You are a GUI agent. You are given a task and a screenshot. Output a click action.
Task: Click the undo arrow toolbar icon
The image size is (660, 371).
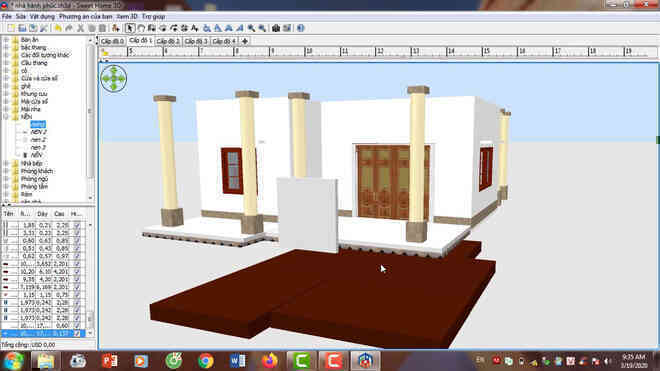pos(58,28)
